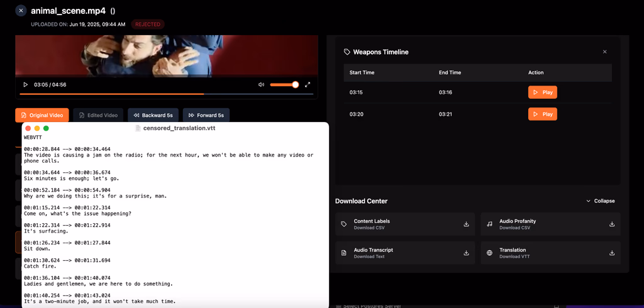Click the Action column header
The image size is (644, 308).
(x=536, y=73)
